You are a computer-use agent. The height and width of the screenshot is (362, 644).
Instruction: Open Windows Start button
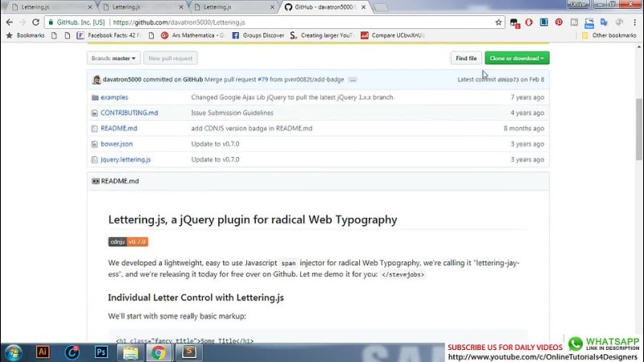point(13,352)
